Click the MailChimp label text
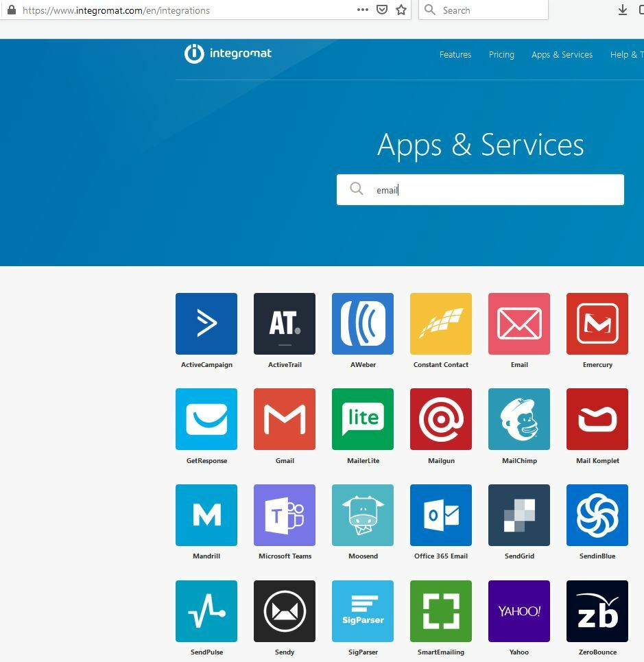The image size is (644, 662). click(519, 460)
